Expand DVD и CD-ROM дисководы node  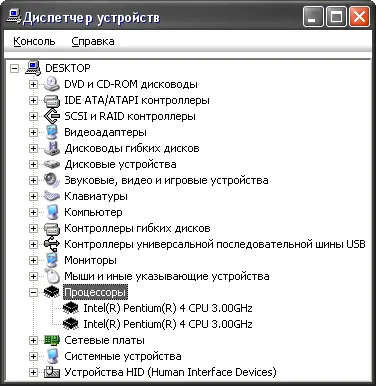point(33,85)
